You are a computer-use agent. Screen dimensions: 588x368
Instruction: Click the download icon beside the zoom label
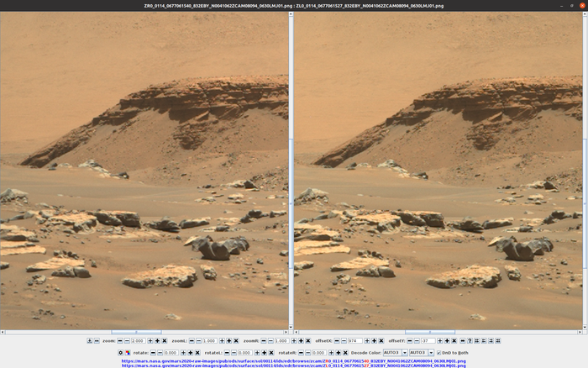(90, 341)
